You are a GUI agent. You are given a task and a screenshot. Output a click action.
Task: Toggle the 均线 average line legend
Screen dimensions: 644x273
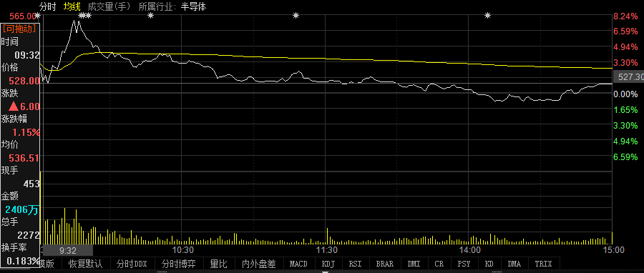pos(72,6)
